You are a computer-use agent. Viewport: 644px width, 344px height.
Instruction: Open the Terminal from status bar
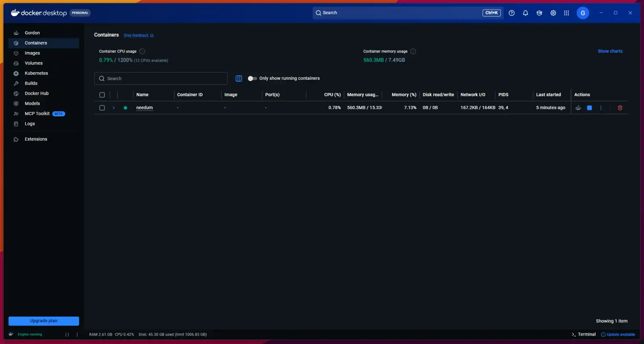[x=584, y=334]
